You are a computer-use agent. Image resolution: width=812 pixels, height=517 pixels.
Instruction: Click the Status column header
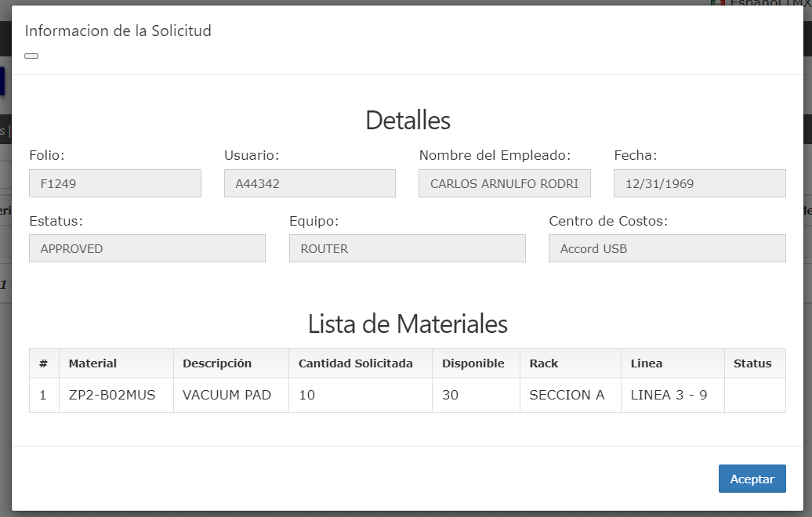(752, 363)
